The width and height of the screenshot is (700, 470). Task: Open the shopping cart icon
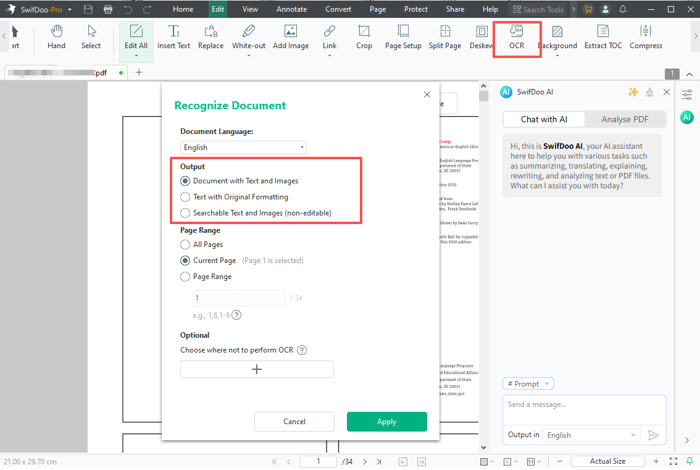tap(588, 9)
